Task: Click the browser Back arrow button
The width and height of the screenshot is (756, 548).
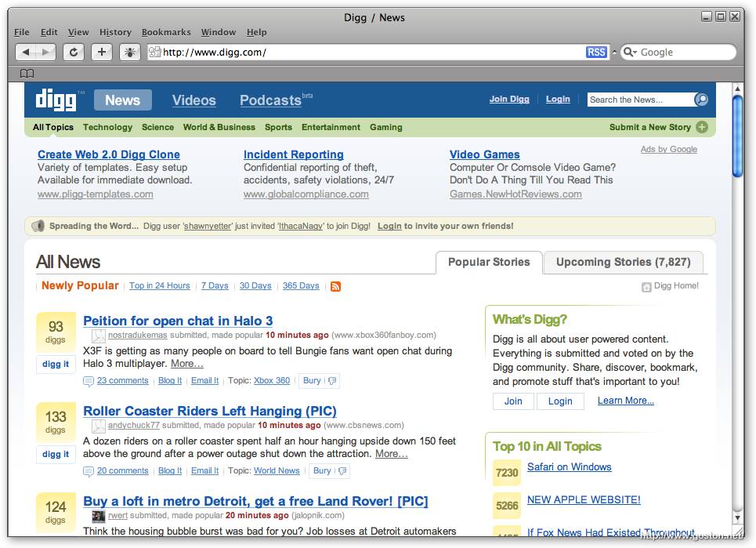Action: 26,52
